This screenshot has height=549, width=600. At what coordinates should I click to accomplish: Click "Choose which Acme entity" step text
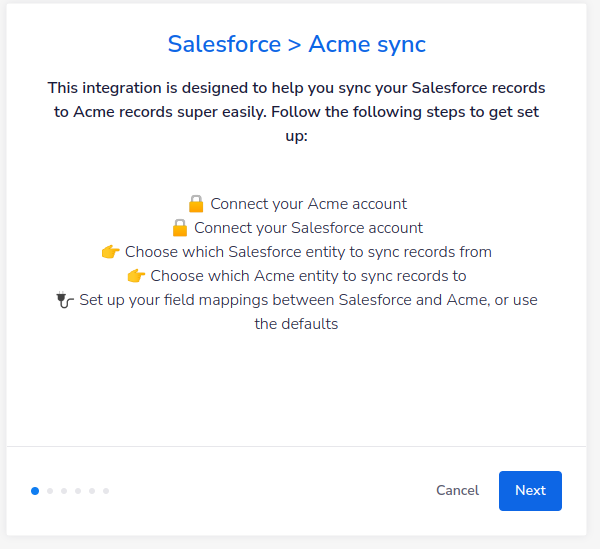pyautogui.click(x=308, y=276)
